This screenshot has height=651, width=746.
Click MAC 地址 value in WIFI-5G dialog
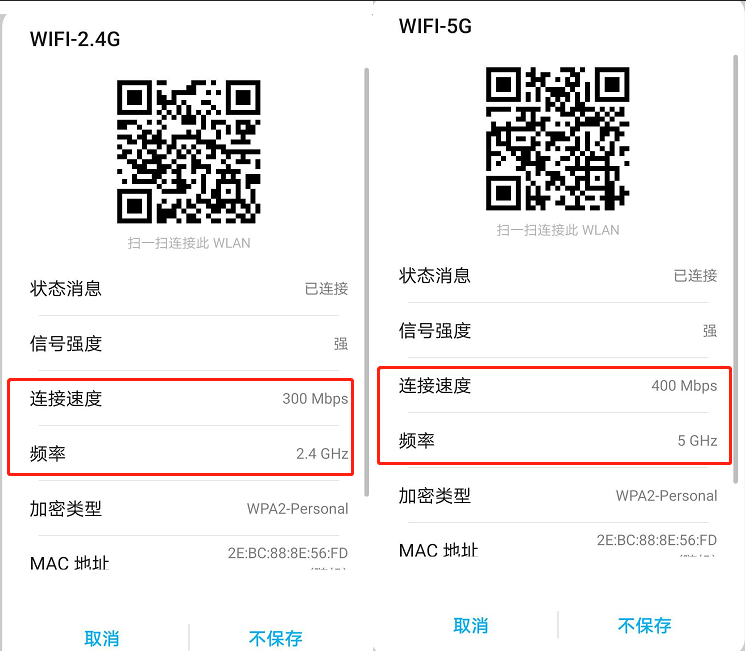(x=657, y=540)
